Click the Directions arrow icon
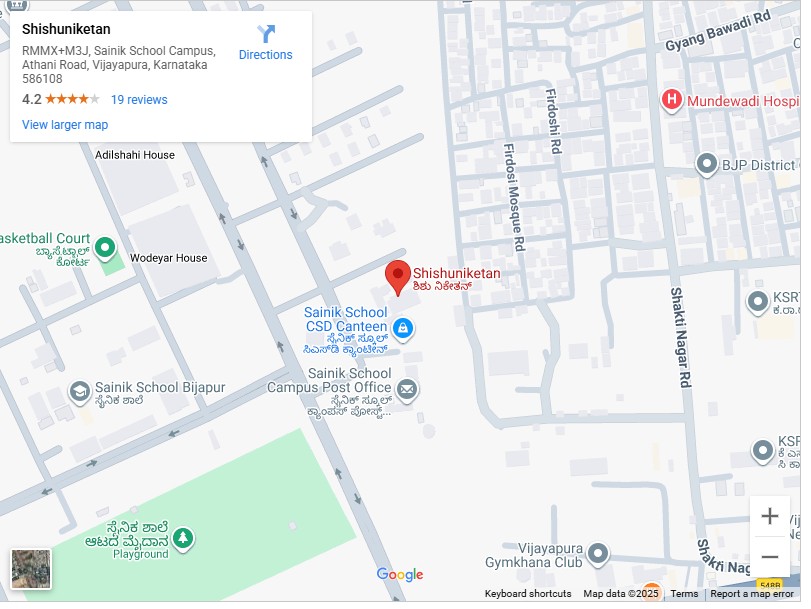 pos(265,34)
